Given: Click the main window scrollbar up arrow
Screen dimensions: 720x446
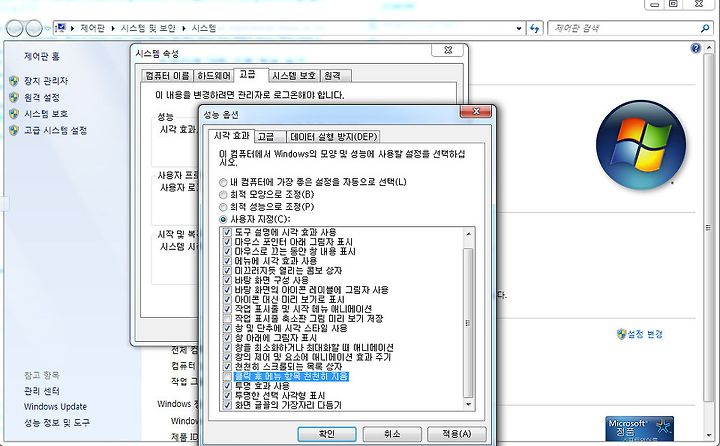Looking at the screenshot, I should click(709, 48).
